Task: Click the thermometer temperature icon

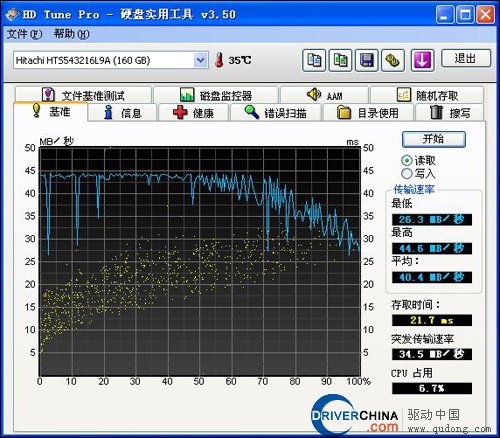Action: pyautogui.click(x=219, y=60)
